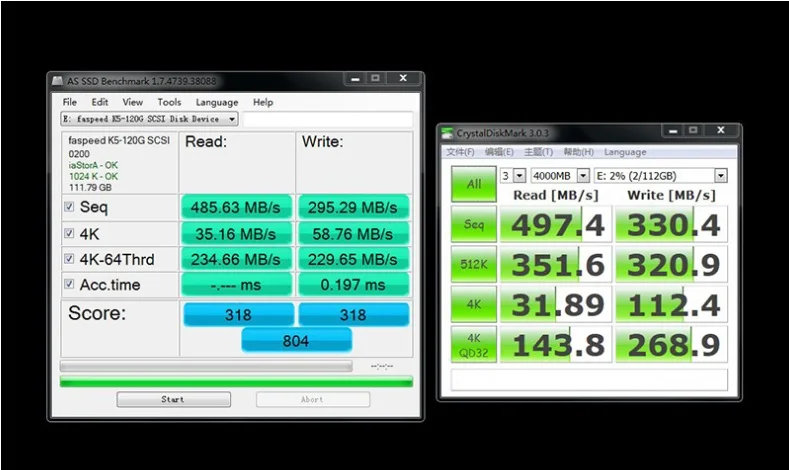
Task: Click the green 4K QD32 test button
Action: 474,345
